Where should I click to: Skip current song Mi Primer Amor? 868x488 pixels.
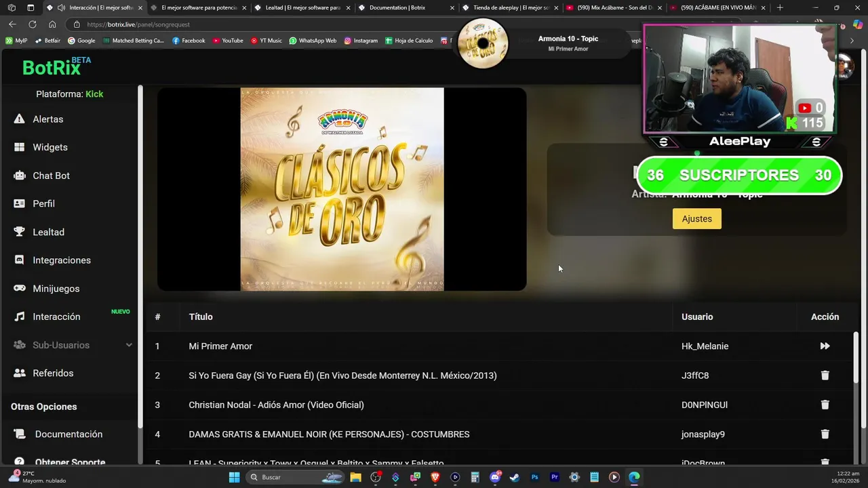(x=825, y=346)
